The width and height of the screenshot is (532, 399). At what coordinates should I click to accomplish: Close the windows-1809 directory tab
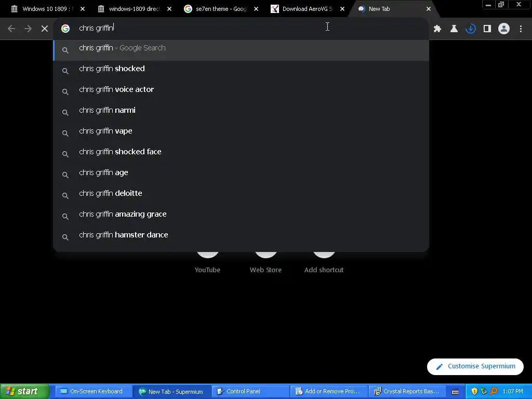tap(169, 9)
